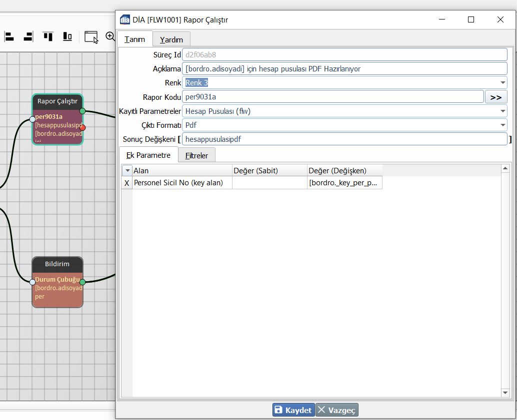Image resolution: width=517 pixels, height=420 pixels.
Task: Click the zoom in magnifier icon
Action: [x=110, y=36]
